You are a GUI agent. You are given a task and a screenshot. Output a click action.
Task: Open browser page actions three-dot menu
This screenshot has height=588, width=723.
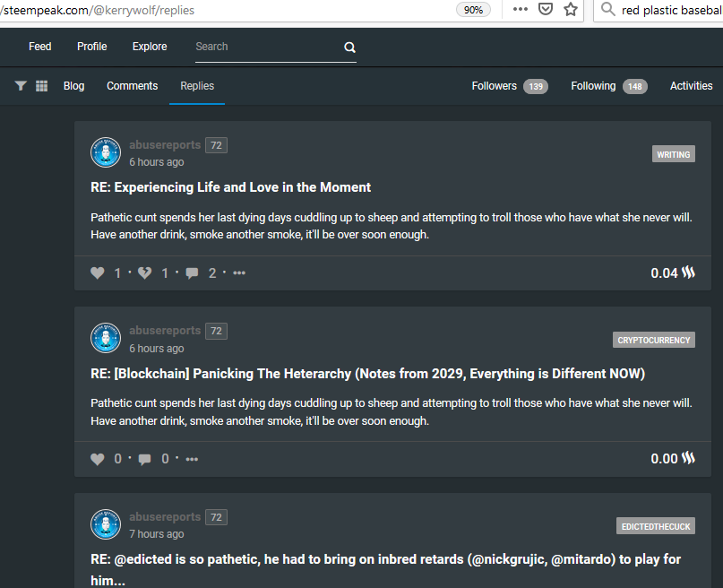click(x=521, y=9)
